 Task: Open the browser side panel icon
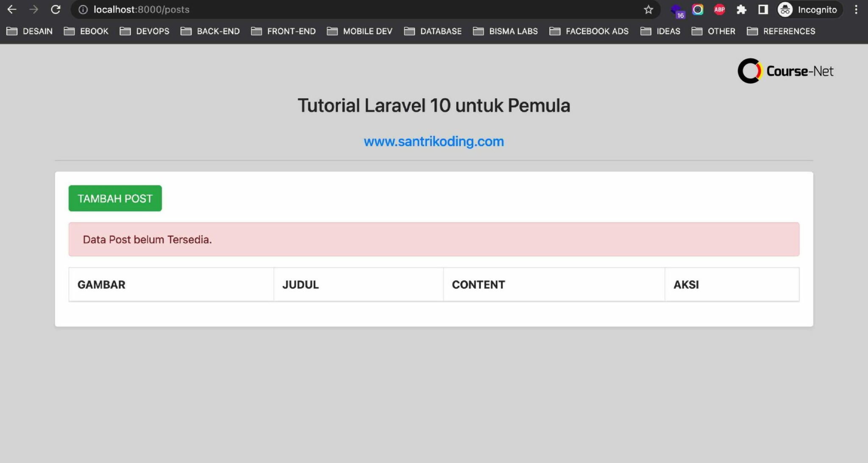point(763,9)
